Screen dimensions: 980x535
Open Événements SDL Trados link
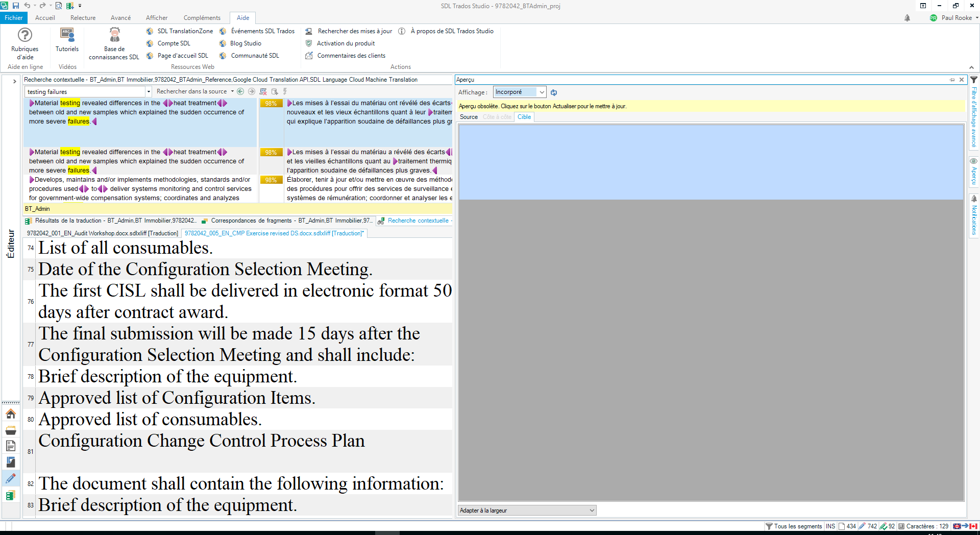257,31
